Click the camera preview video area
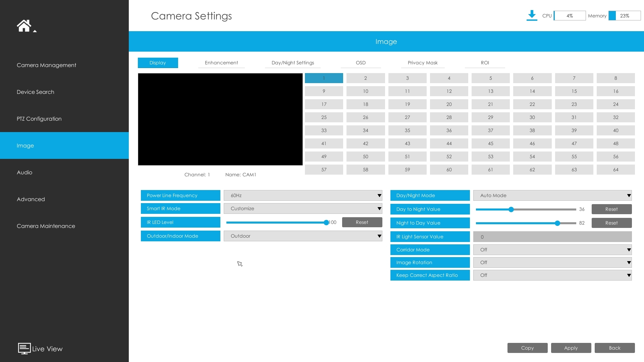The image size is (644, 362). point(220,119)
